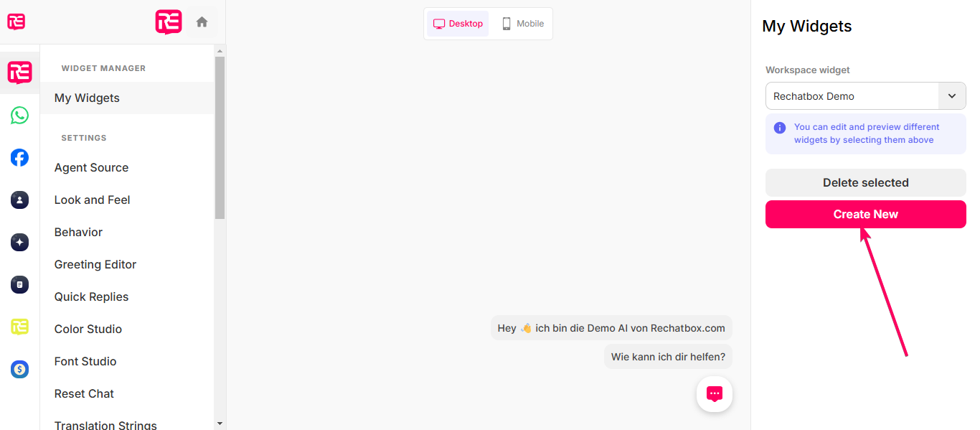
Task: Select the pink Rechatbox widget sidebar icon
Action: pyautogui.click(x=19, y=73)
